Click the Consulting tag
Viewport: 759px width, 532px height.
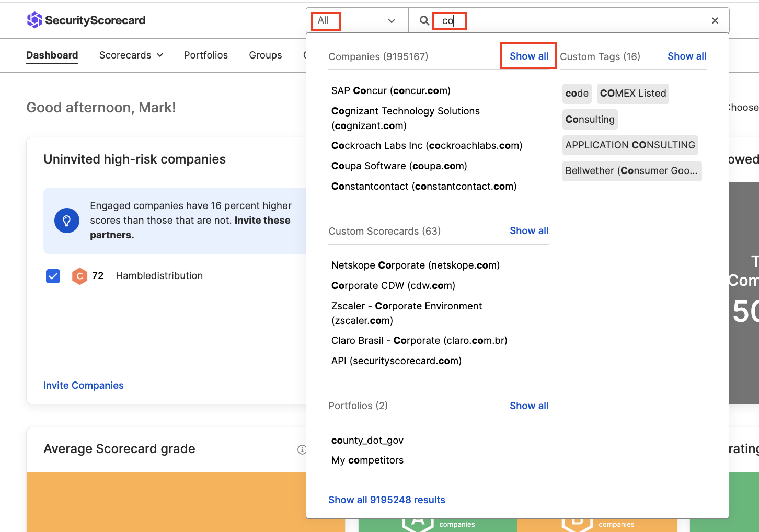point(590,119)
